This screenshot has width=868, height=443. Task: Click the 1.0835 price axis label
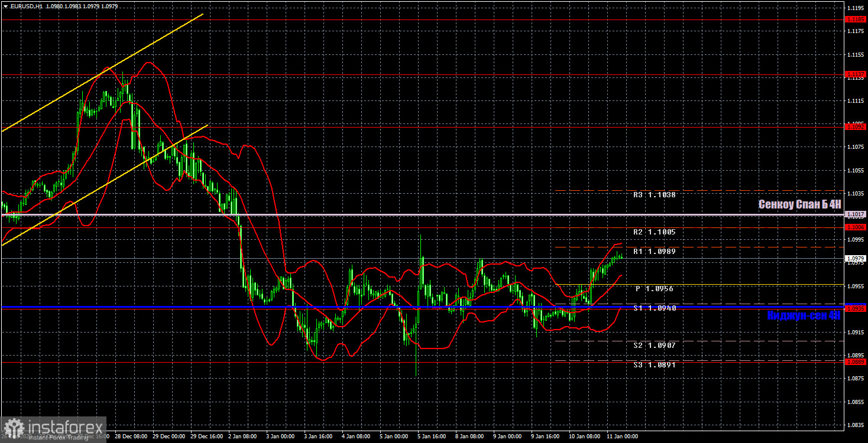pos(856,425)
